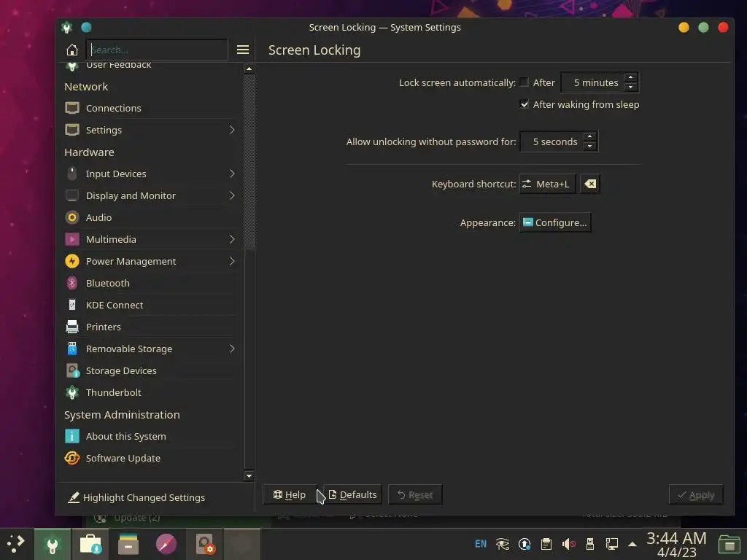
Task: Click the EN keyboard layout indicator
Action: pos(481,544)
